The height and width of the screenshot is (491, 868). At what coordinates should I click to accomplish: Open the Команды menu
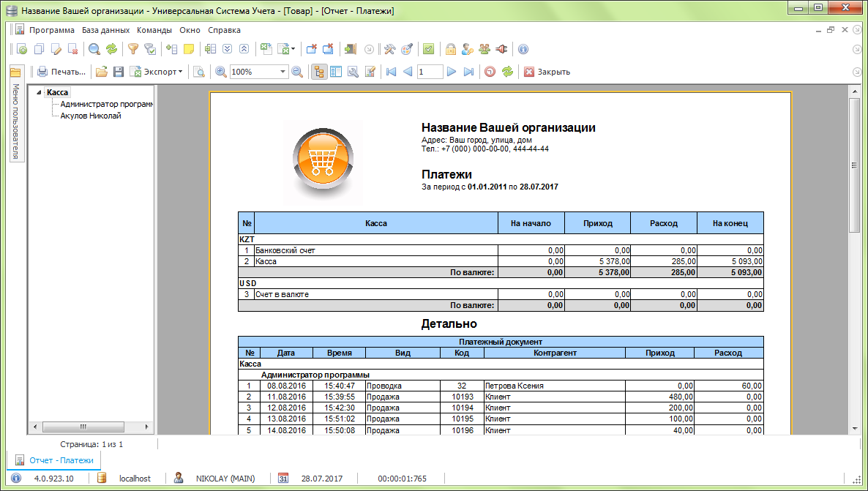[x=154, y=31]
